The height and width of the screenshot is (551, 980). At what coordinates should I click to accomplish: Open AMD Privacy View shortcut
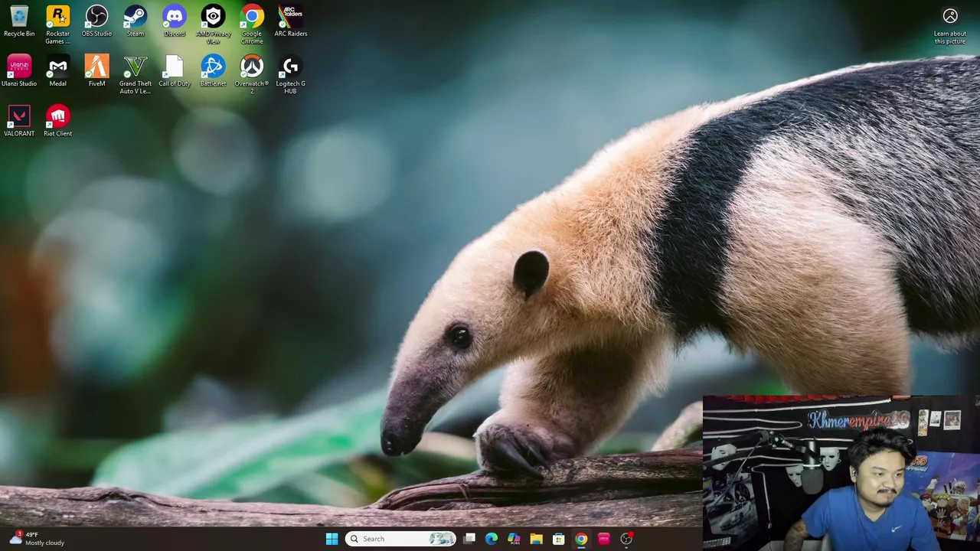pyautogui.click(x=213, y=24)
